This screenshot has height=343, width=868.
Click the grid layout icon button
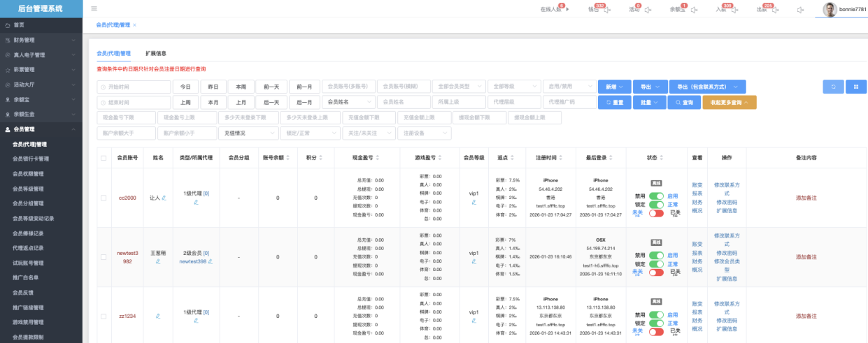click(x=855, y=87)
